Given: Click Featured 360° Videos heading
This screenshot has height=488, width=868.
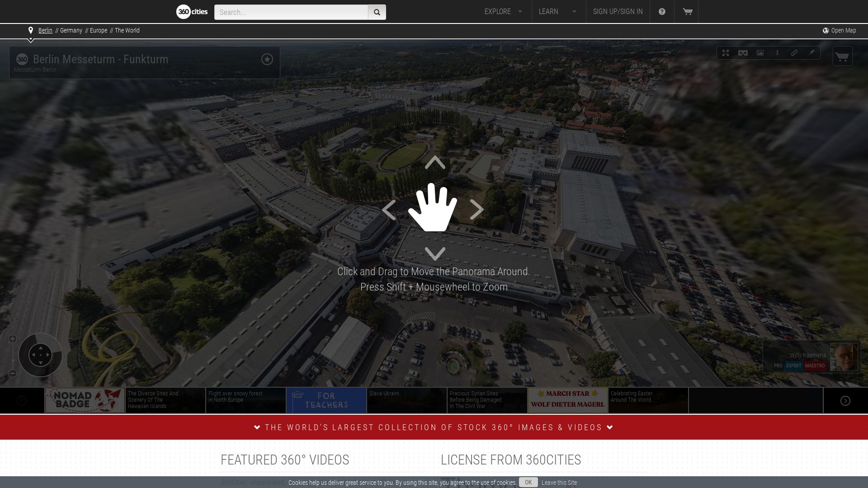Looking at the screenshot, I should [285, 460].
